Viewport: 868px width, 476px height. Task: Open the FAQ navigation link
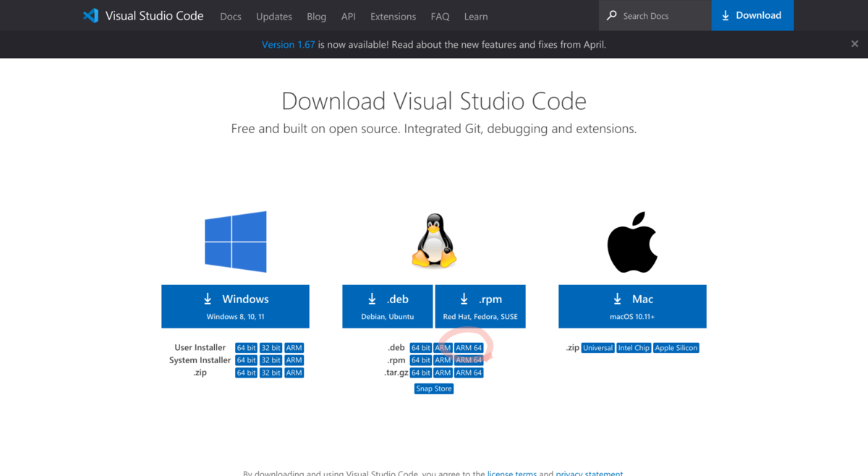[x=440, y=16]
